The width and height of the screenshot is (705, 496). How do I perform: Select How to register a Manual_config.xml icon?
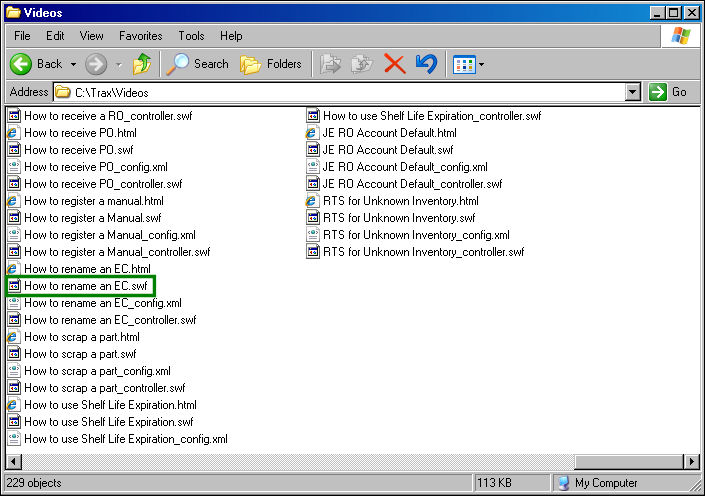14,235
